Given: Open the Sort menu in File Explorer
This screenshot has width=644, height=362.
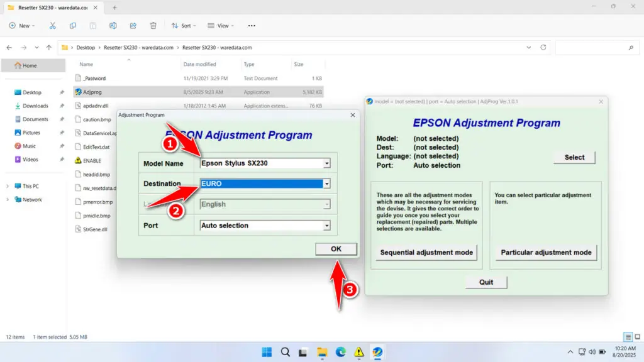Looking at the screenshot, I should coord(183,26).
